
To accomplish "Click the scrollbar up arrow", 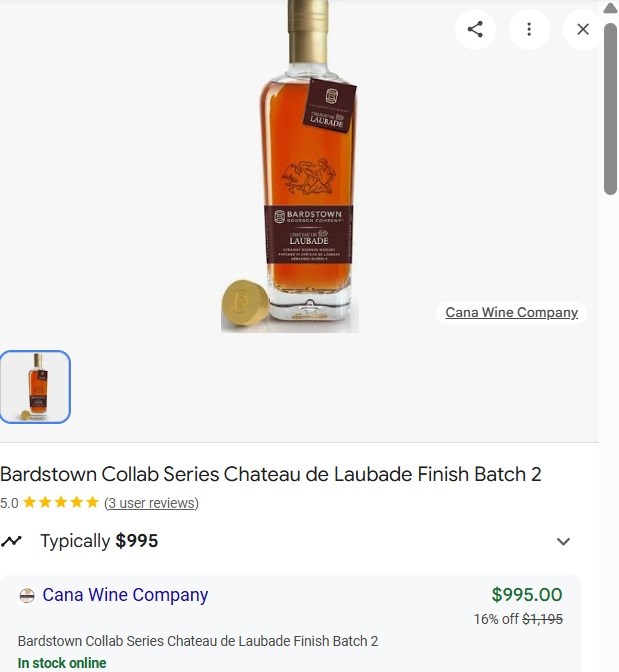I will coord(610,8).
